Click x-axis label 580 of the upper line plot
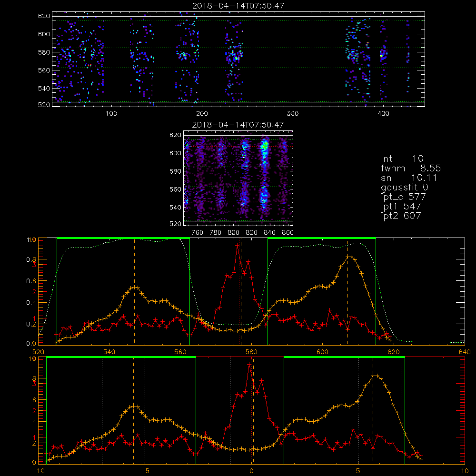Screen dimensions: 476x476 tap(251, 352)
